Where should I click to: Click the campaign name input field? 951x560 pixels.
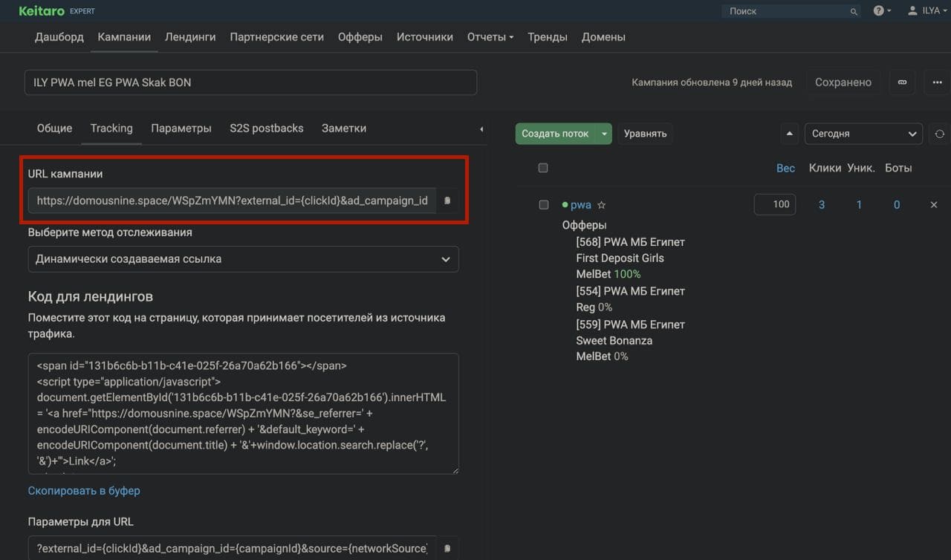[x=250, y=82]
